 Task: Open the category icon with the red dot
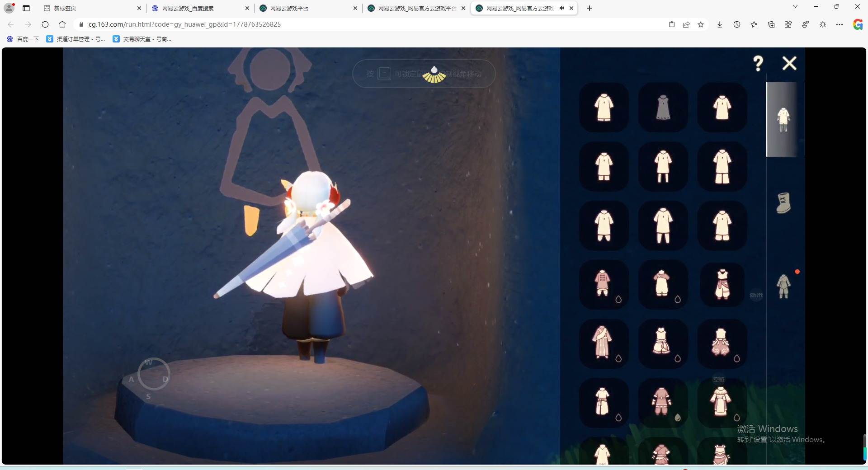(x=784, y=286)
